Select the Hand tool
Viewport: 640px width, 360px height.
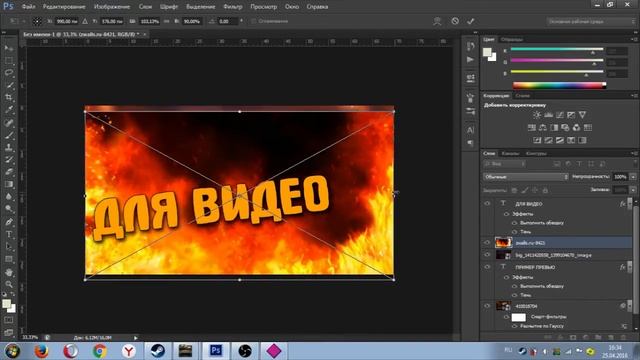tap(9, 272)
